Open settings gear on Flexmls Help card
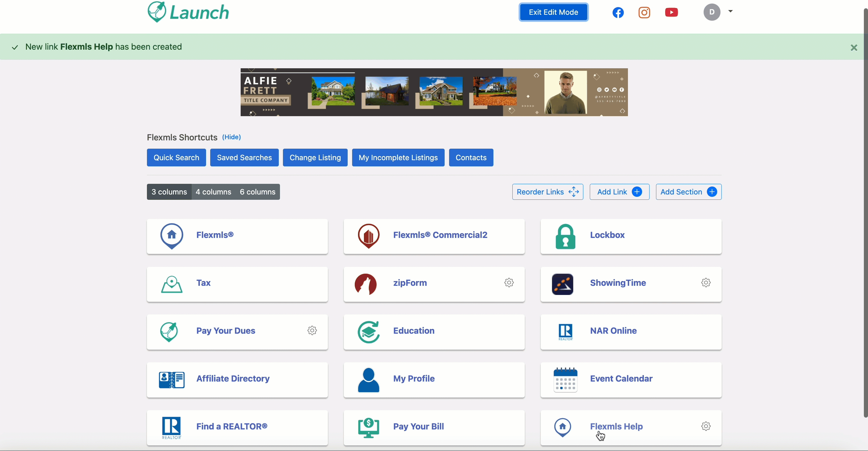Image resolution: width=868 pixels, height=451 pixels. click(706, 426)
